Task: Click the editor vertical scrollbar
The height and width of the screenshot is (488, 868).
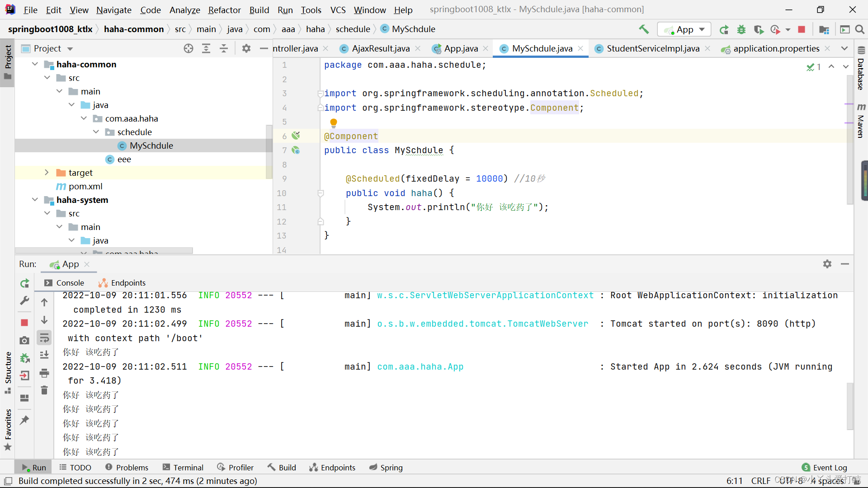Action: pos(849,140)
